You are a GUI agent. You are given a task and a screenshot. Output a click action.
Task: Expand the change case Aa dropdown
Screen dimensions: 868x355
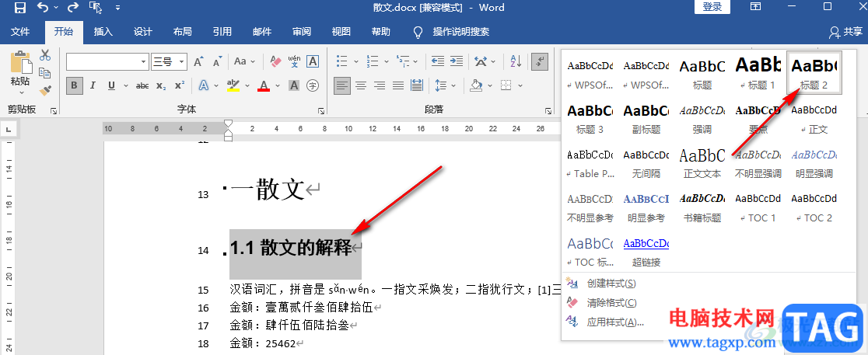click(x=253, y=62)
